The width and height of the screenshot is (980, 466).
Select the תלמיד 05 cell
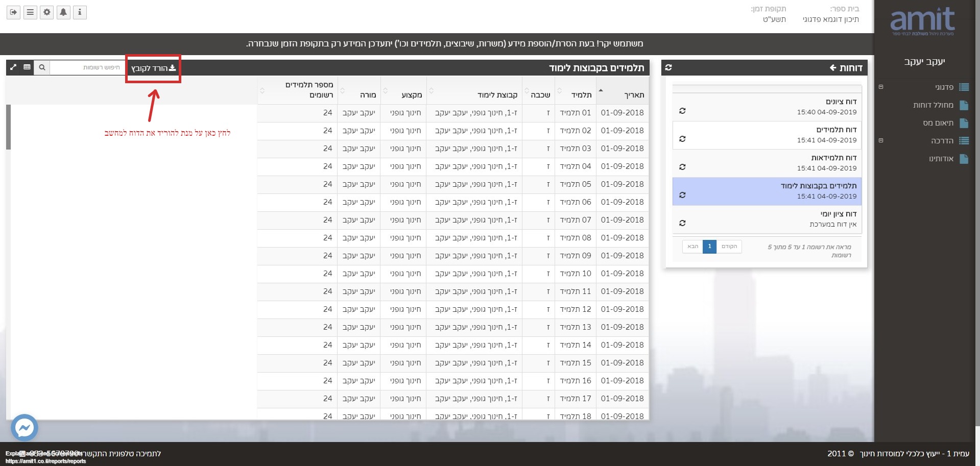[x=576, y=184]
